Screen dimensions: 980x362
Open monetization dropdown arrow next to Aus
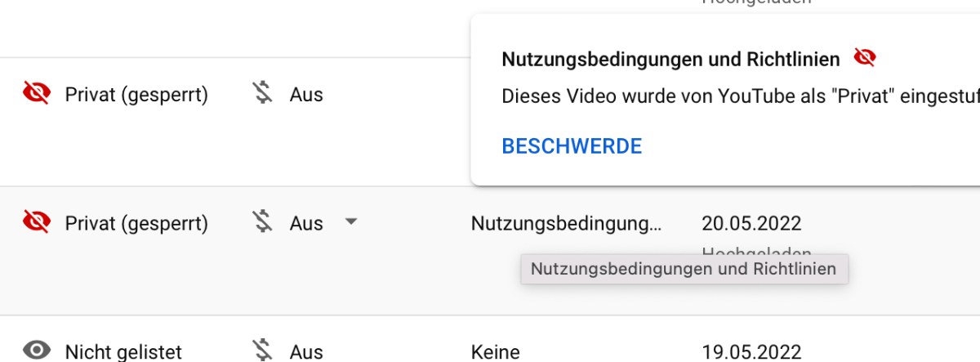(350, 221)
